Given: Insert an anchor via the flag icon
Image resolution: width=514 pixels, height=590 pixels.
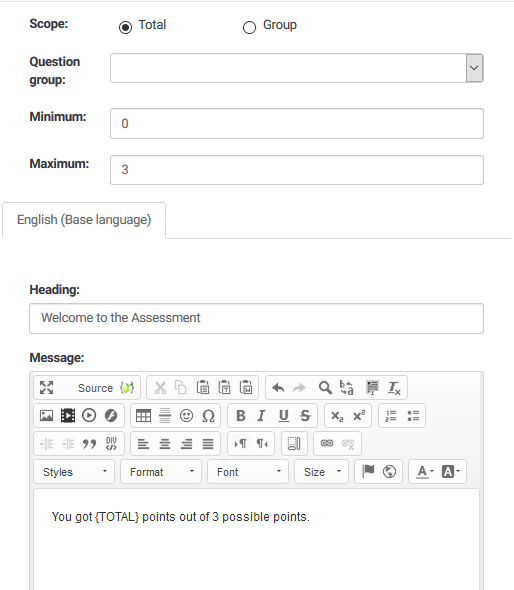Looking at the screenshot, I should (368, 471).
